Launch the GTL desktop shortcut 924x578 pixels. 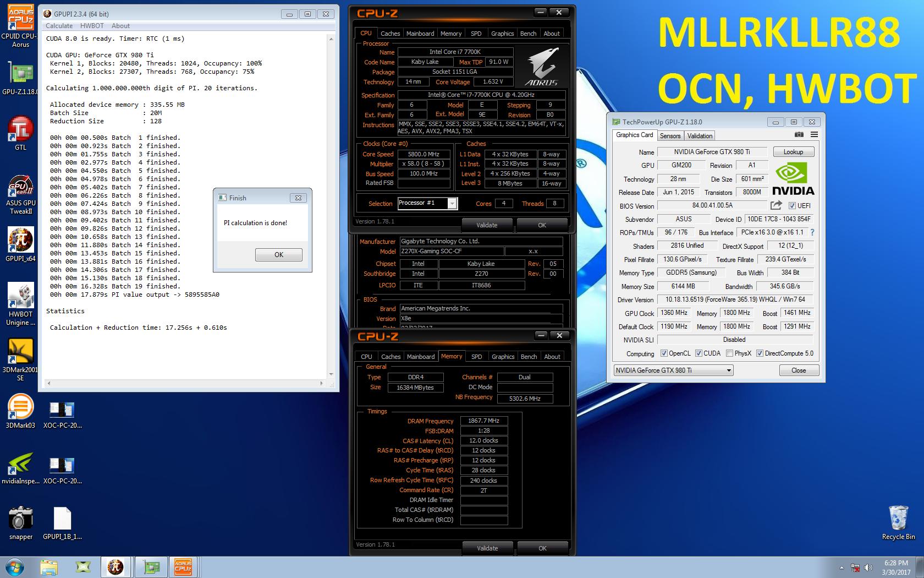pyautogui.click(x=20, y=134)
